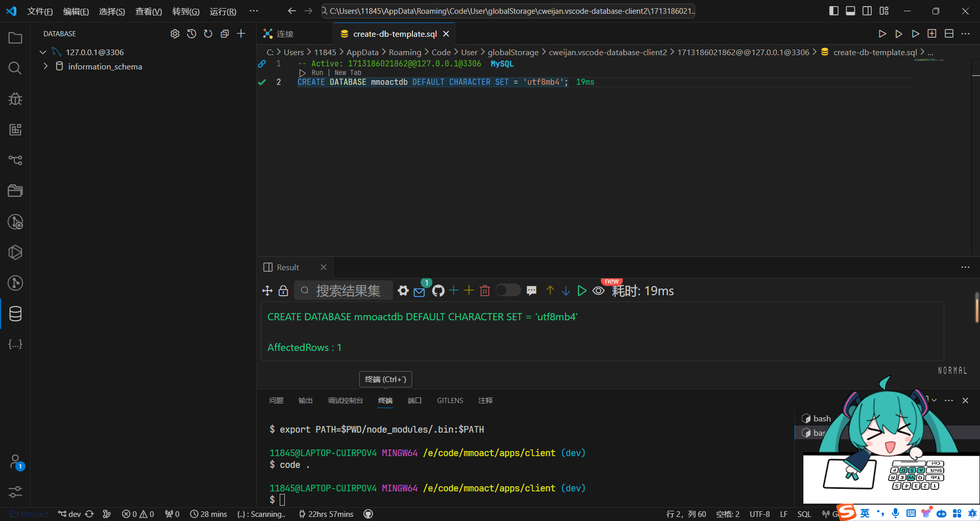Click the SQL language mode in status bar

(x=804, y=514)
